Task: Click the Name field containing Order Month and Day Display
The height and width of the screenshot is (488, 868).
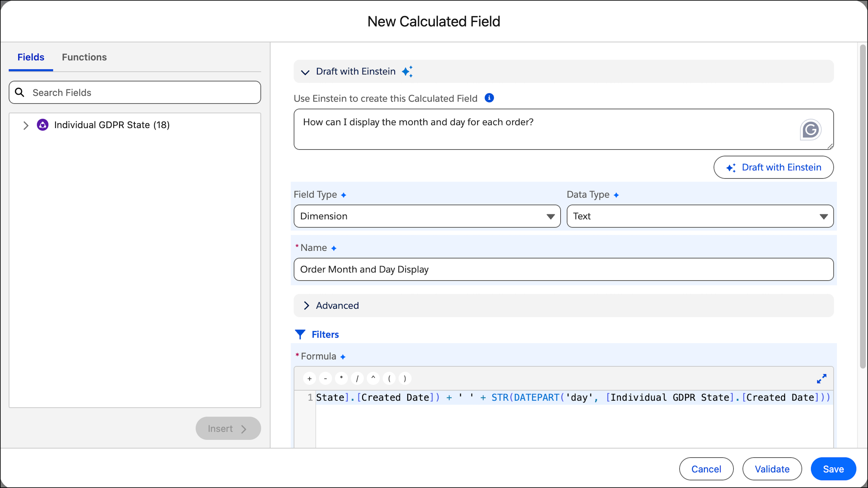Action: coord(563,269)
